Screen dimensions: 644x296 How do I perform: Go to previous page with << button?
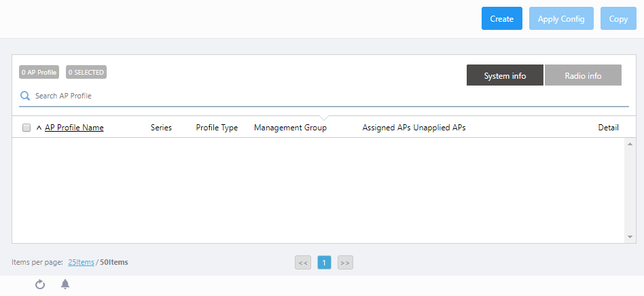(x=303, y=263)
